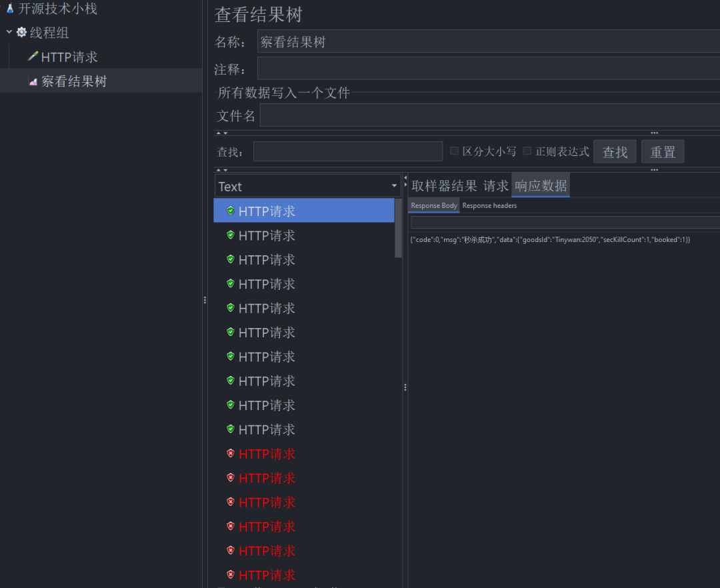Select the 线程组 node in tree
Screen dimensions: 720x588
point(49,33)
